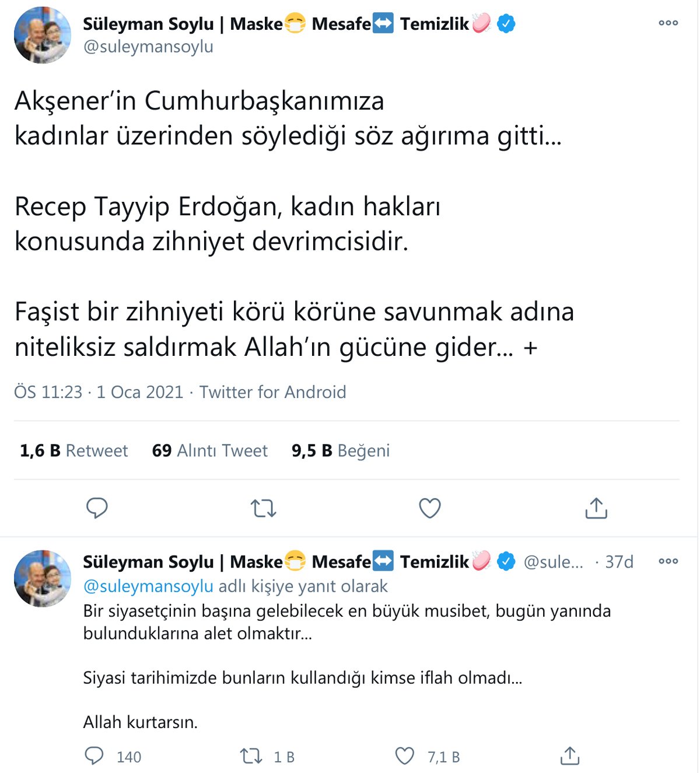Open the Twitter for Android source link
The image size is (700, 773).
[272, 392]
